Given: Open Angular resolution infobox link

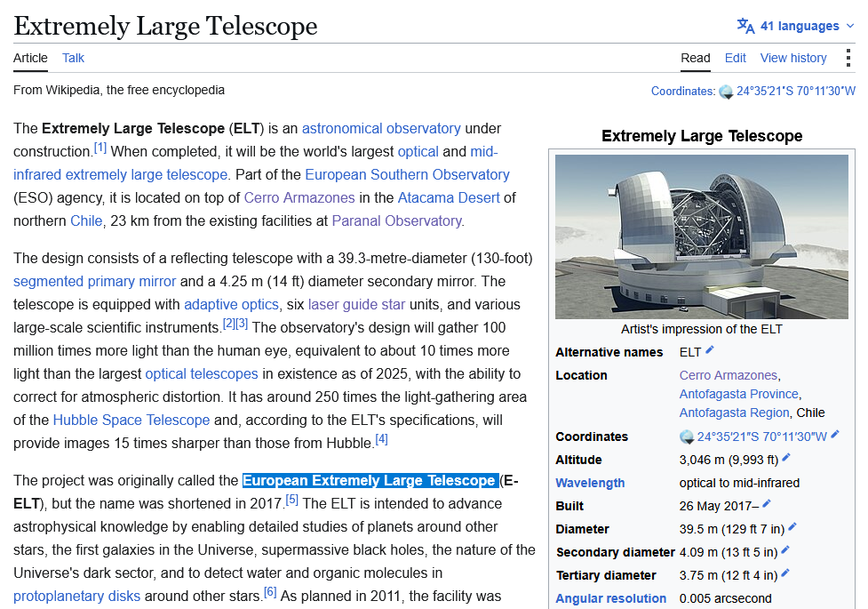Looking at the screenshot, I should pos(610,598).
